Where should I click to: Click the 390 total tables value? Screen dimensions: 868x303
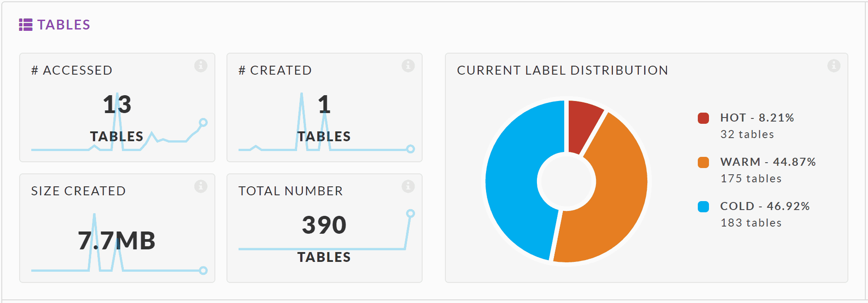click(x=324, y=225)
